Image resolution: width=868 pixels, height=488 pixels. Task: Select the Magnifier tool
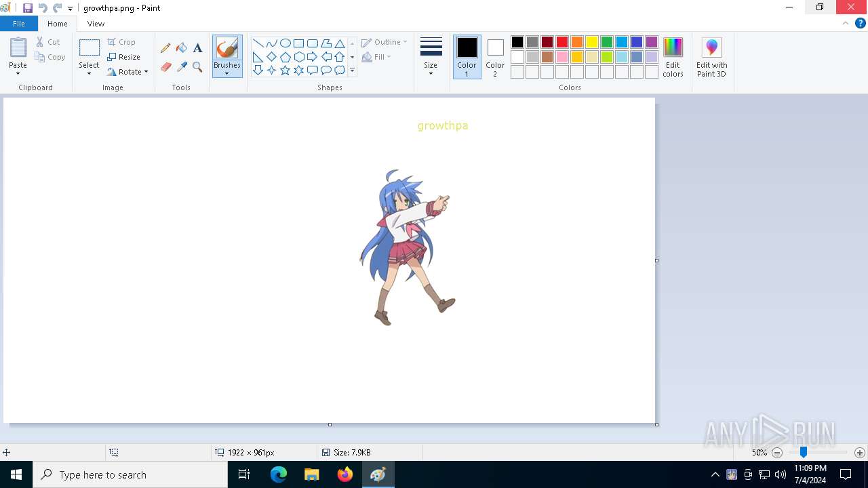[197, 67]
